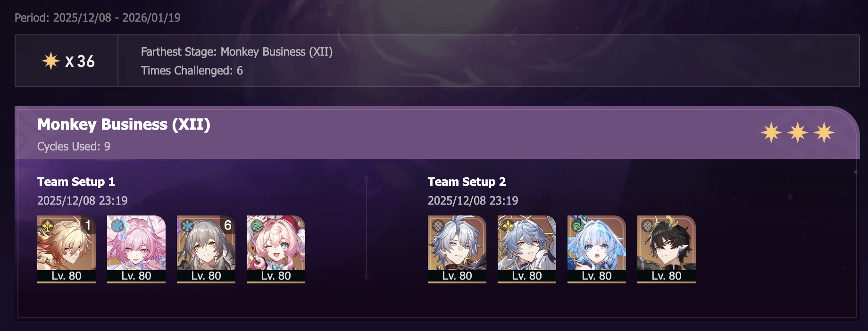The image size is (868, 331).
Task: Click the Eidolon 6 badge on the gray-haired character
Action: [228, 225]
